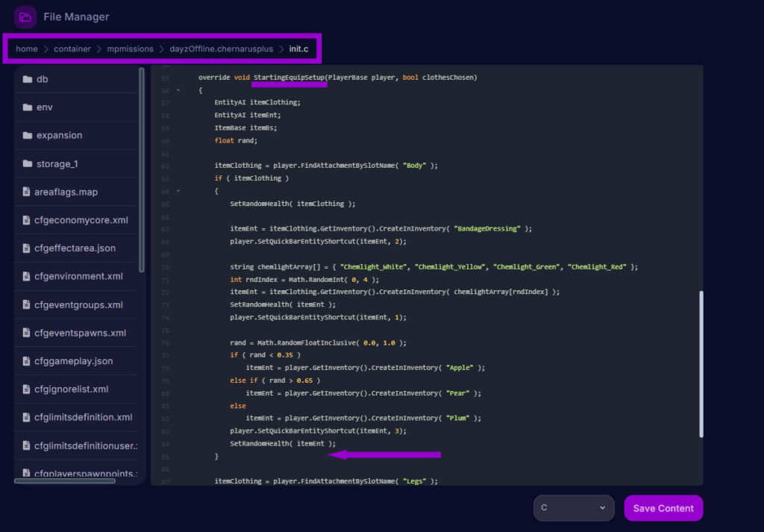Viewport: 764px width, 532px height.
Task: Select cfgeventspawns.xml in the file list
Action: 80,333
